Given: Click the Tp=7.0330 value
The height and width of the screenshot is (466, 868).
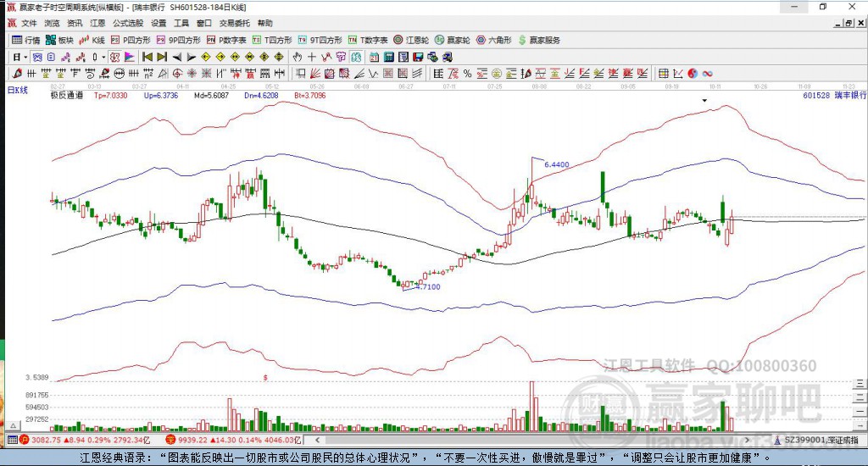Looking at the screenshot, I should 111,95.
